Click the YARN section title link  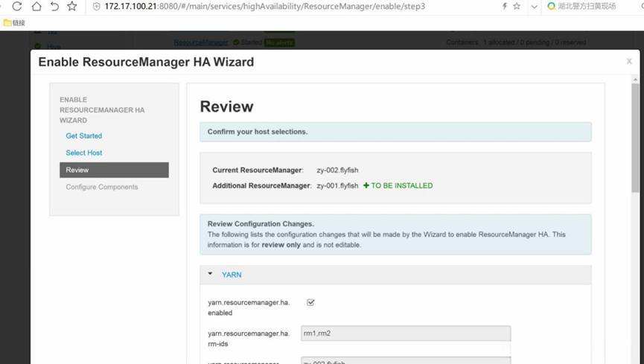click(232, 275)
